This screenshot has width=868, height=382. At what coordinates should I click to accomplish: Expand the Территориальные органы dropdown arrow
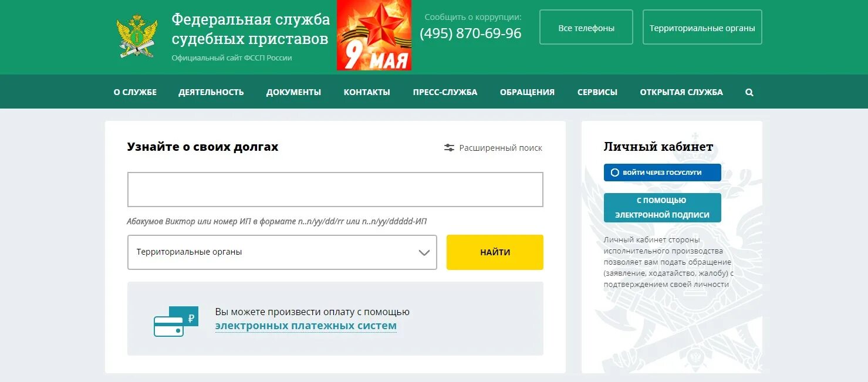coord(424,252)
